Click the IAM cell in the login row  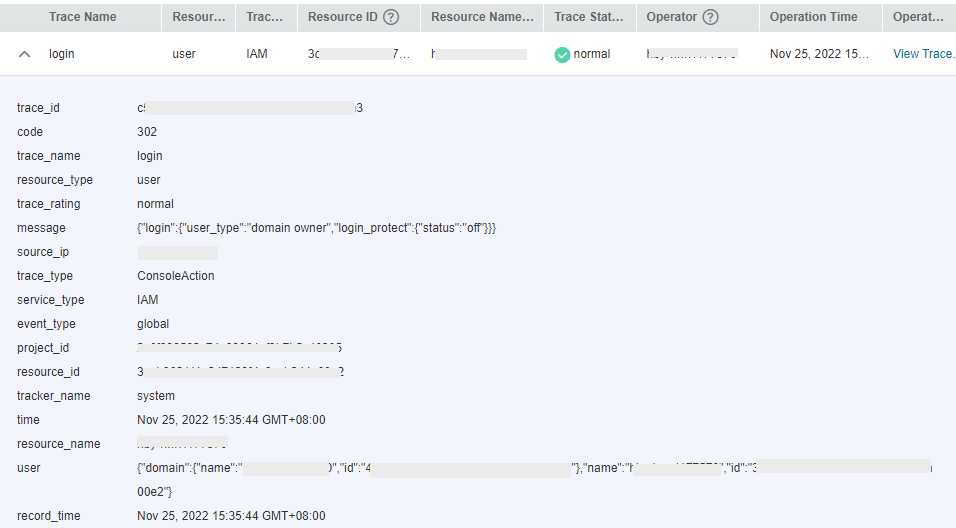click(257, 54)
